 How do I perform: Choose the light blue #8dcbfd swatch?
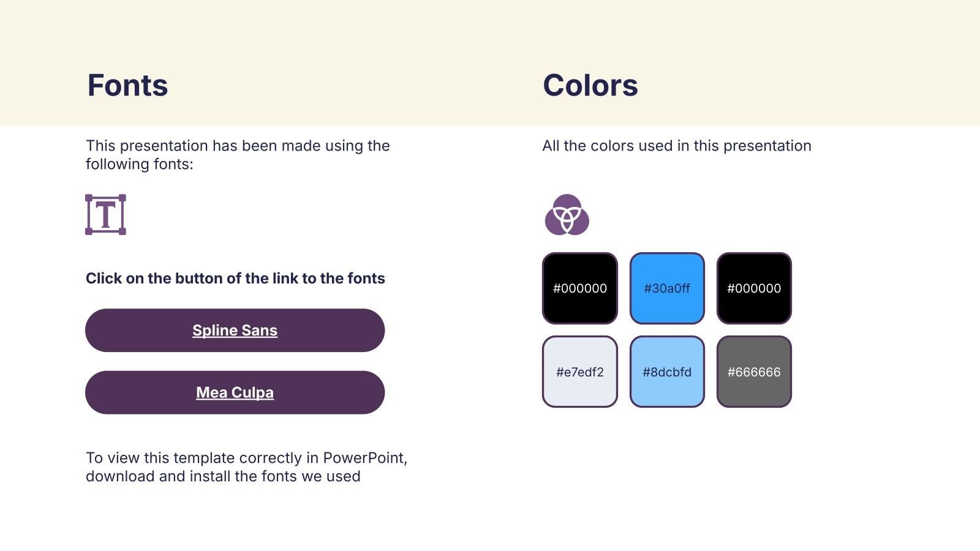coord(667,372)
